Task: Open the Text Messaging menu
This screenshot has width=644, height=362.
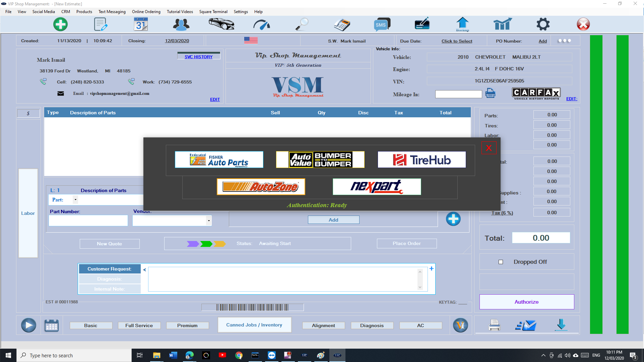Action: coord(112,12)
